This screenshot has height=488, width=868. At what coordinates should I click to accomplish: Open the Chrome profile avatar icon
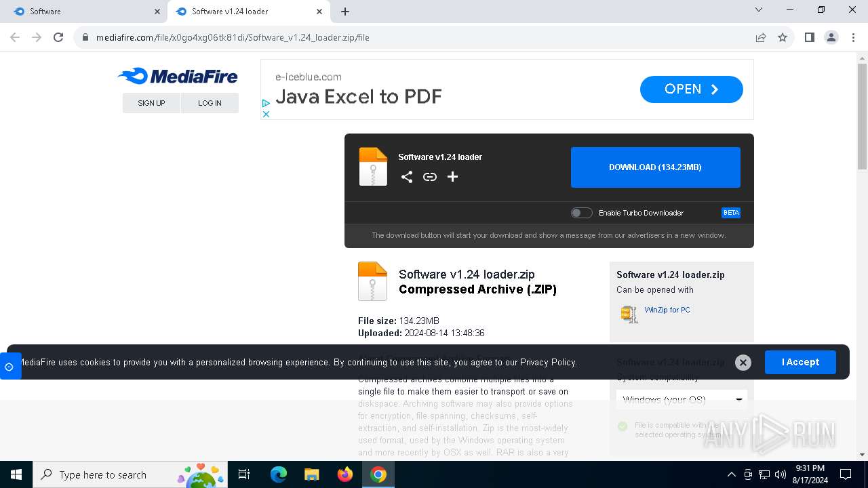coord(831,37)
